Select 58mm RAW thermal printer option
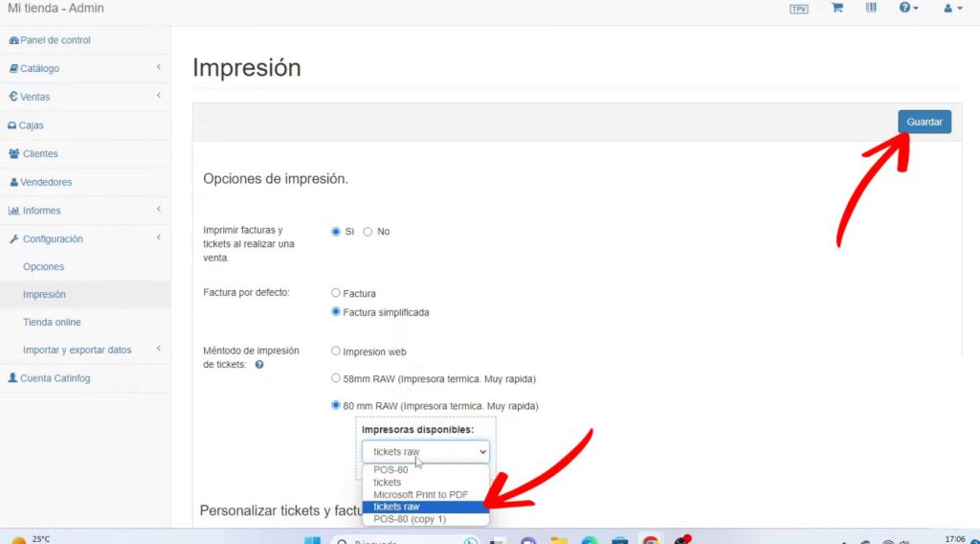 (336, 378)
